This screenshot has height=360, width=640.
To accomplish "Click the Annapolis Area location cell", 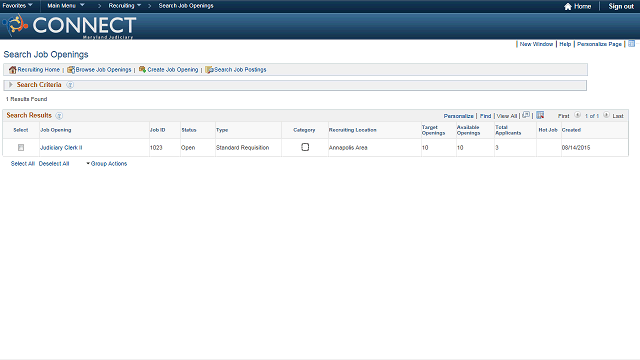I will click(x=348, y=148).
